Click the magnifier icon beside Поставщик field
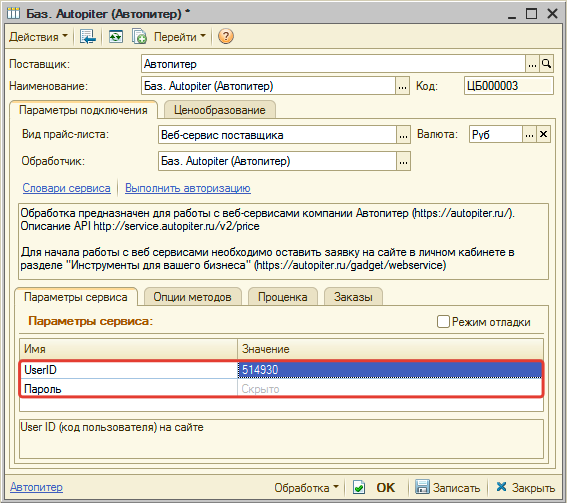The height and width of the screenshot is (503, 567). pyautogui.click(x=546, y=64)
